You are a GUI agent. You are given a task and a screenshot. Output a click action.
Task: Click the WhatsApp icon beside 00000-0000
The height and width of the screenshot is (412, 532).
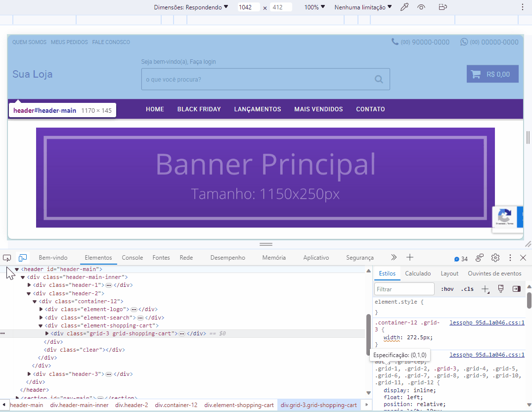464,42
